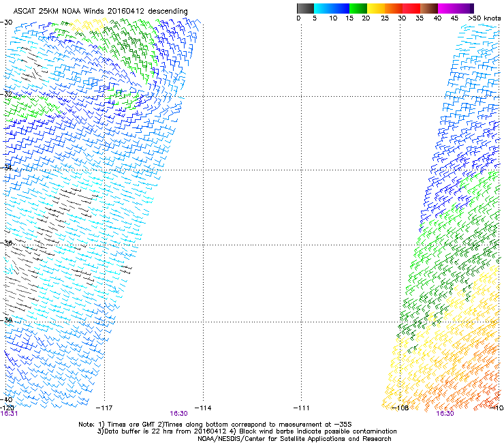Click the '-120' longitude axis label
Viewport: 504px width, 443px height.
pos(7,408)
